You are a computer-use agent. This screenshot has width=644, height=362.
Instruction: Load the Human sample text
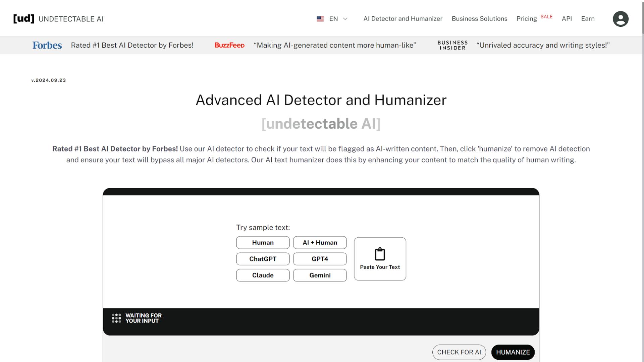[x=263, y=242]
